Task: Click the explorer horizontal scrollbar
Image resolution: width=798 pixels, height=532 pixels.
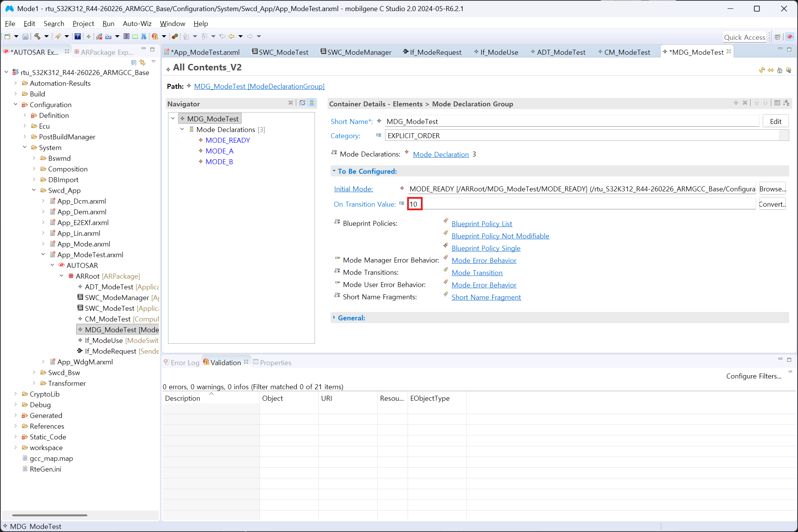Action: pos(50,515)
